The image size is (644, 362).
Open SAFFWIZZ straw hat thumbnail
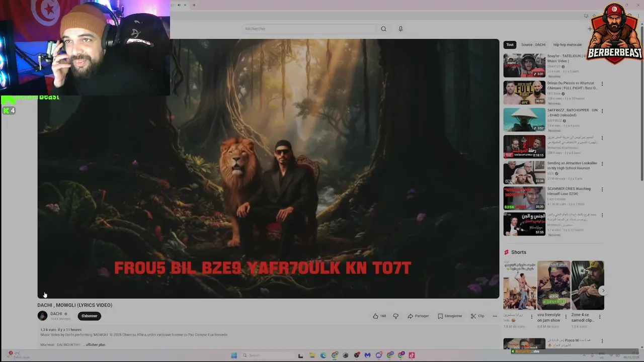point(524,120)
